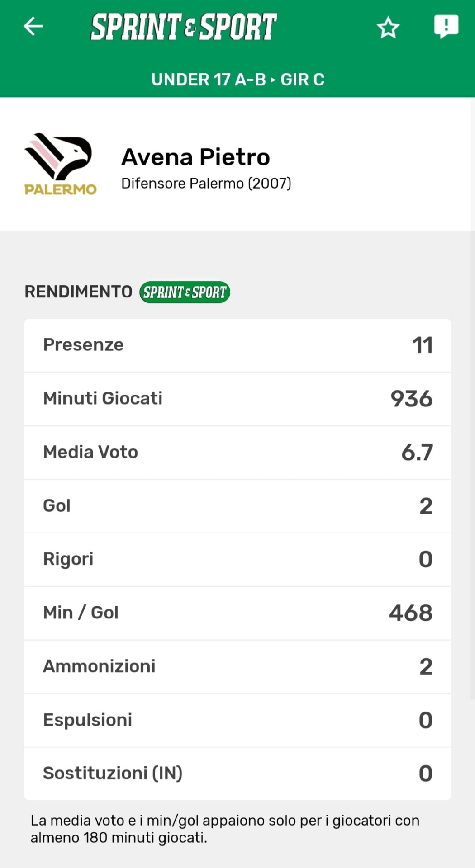
Task: Tap the Palermo club logo
Action: coord(60,164)
